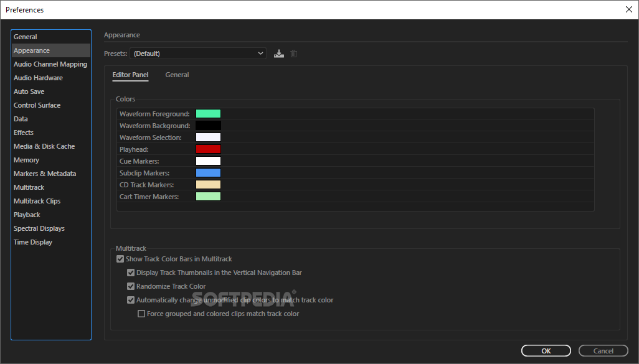Viewport: 639px width, 364px height.
Task: Enable Force grouped and colored clips match
Action: click(141, 314)
